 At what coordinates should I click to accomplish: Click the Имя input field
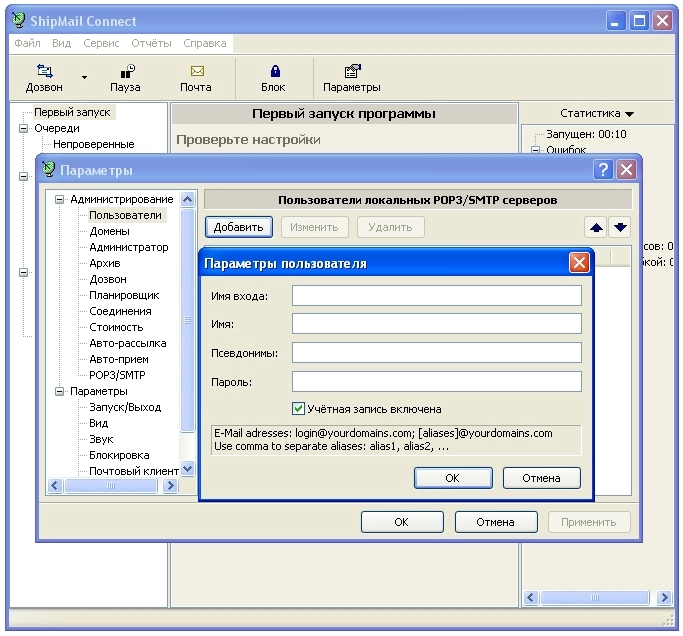coord(436,324)
